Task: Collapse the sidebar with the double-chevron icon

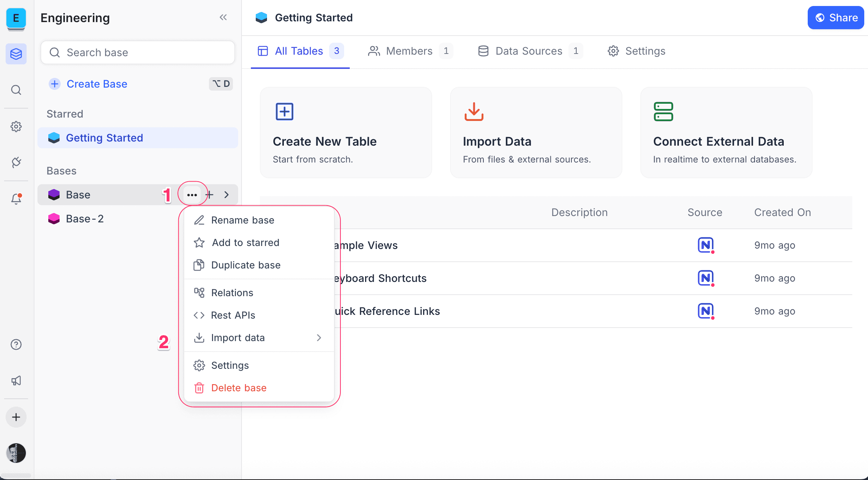Action: (224, 17)
